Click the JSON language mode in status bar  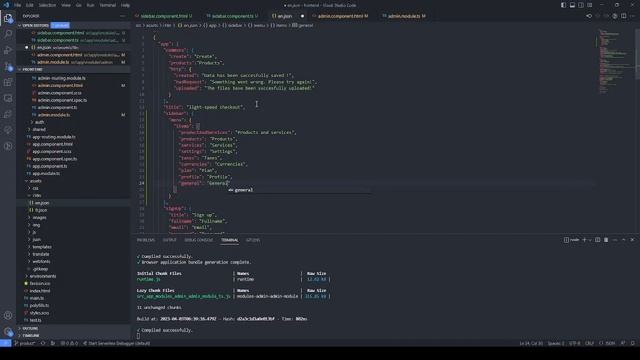[x=607, y=343]
